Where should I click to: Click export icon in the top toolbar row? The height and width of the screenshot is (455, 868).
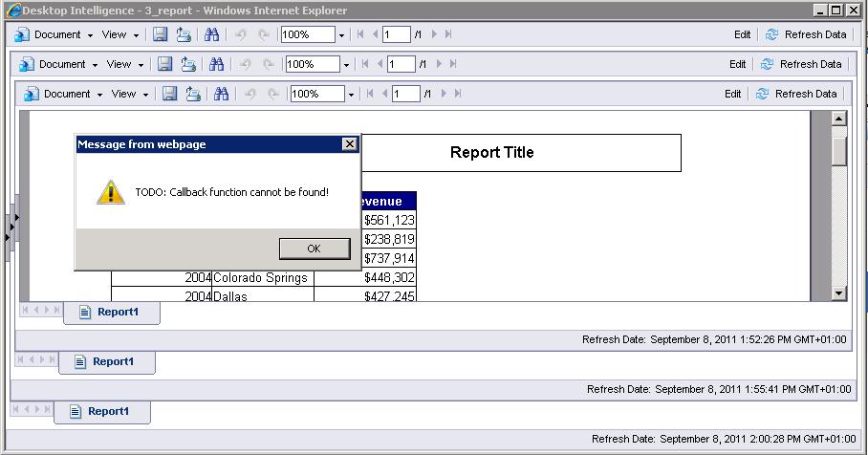click(x=184, y=34)
